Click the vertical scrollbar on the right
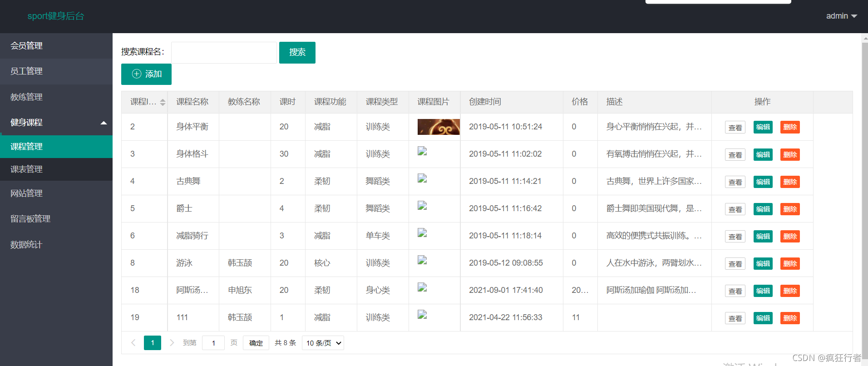 (864, 182)
